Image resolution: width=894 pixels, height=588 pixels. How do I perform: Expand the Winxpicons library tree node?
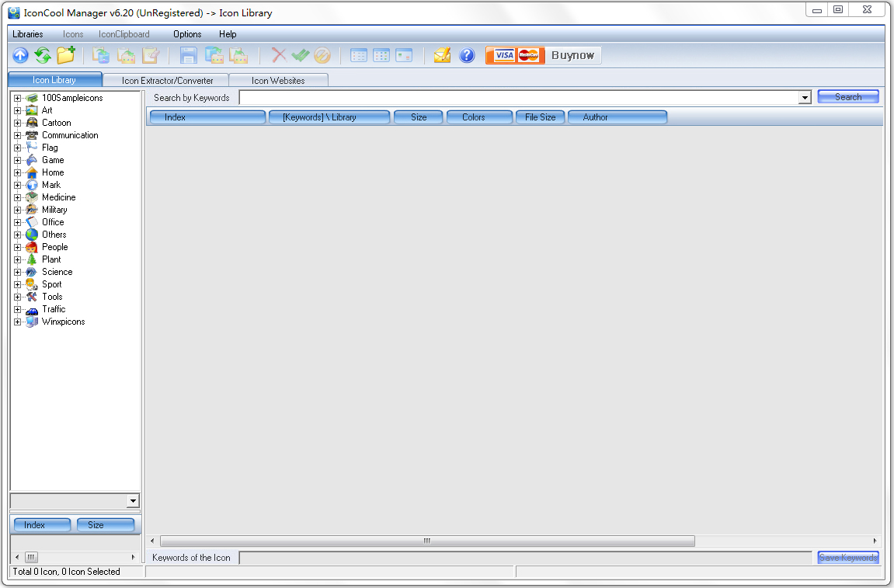click(x=17, y=322)
